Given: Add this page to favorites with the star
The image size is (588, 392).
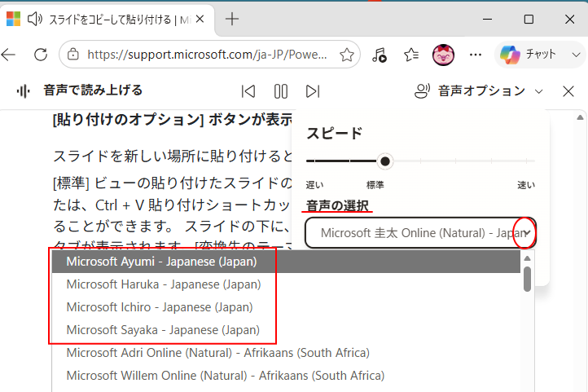Looking at the screenshot, I should click(x=346, y=55).
